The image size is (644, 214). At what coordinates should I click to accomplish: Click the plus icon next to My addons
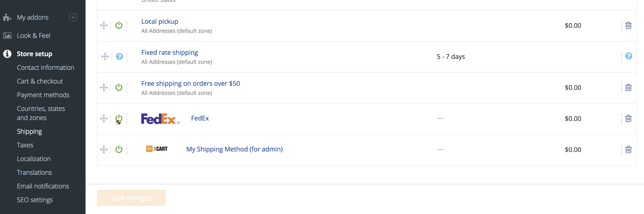click(x=73, y=17)
